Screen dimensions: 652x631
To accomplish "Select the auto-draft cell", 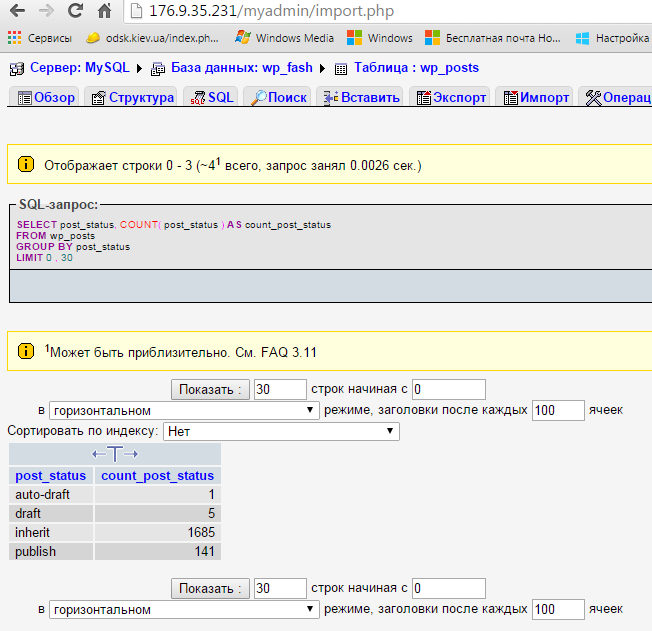I will pyautogui.click(x=51, y=495).
